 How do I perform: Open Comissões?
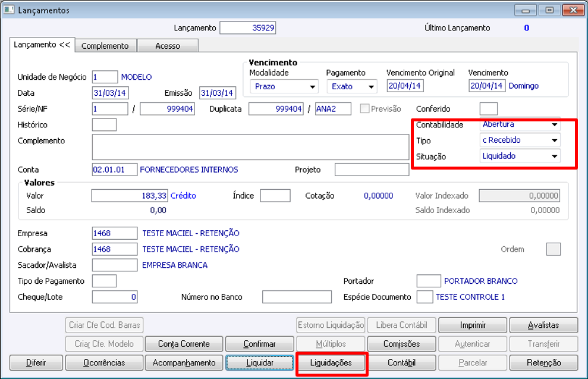point(402,344)
